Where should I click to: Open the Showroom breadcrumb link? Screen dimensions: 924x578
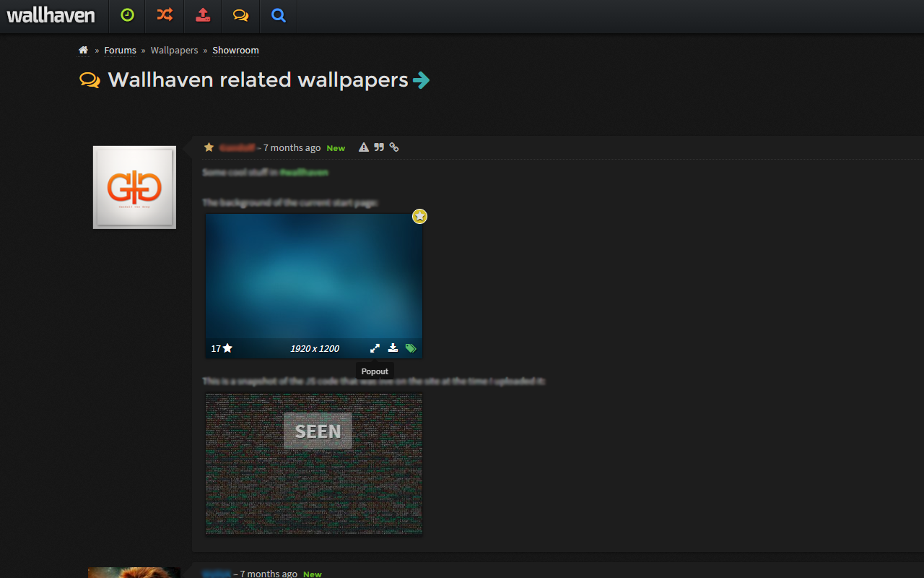click(x=235, y=51)
